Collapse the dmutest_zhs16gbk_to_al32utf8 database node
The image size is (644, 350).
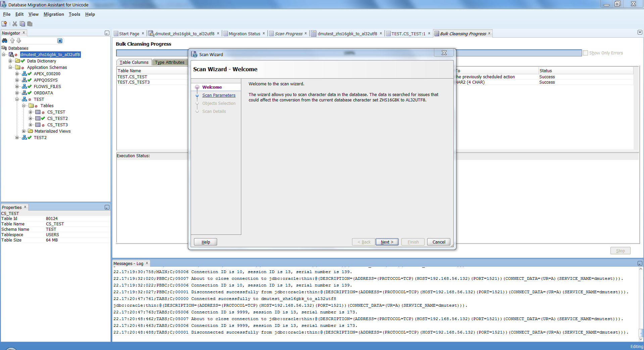pyautogui.click(x=4, y=54)
